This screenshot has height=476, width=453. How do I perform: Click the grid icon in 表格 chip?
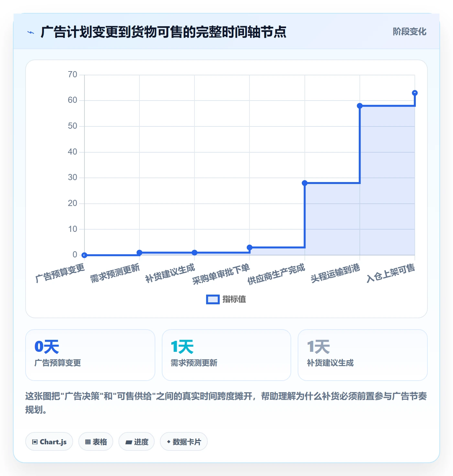pos(88,442)
